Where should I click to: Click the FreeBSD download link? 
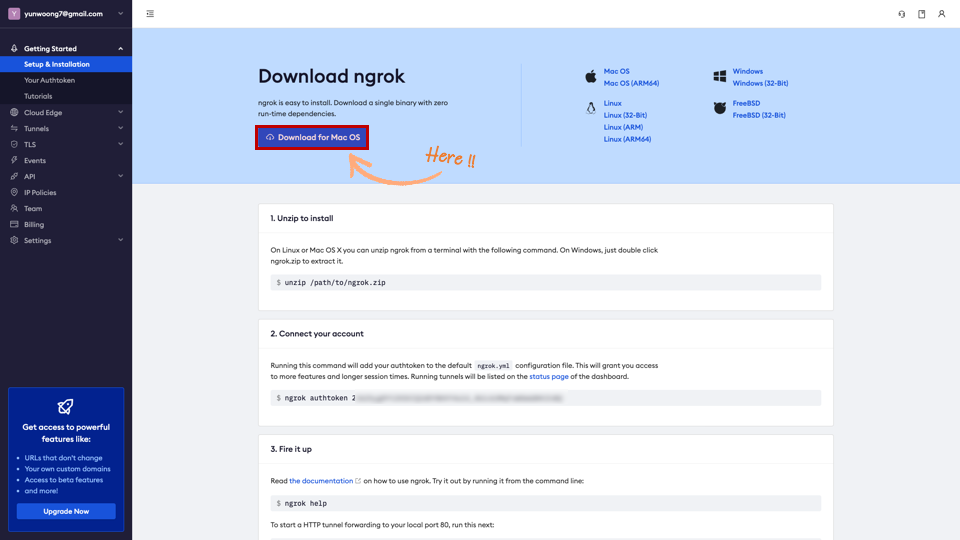click(x=746, y=103)
